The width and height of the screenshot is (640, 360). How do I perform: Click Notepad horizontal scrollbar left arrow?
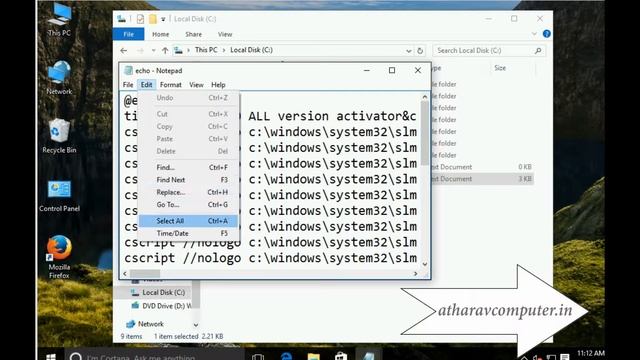coord(125,274)
